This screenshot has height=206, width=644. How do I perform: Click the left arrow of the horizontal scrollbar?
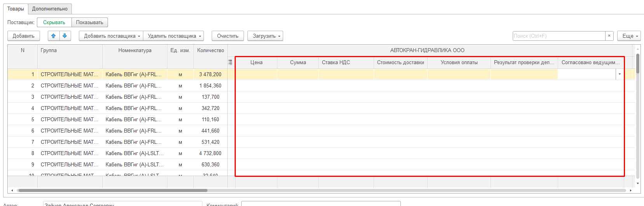coord(12,190)
